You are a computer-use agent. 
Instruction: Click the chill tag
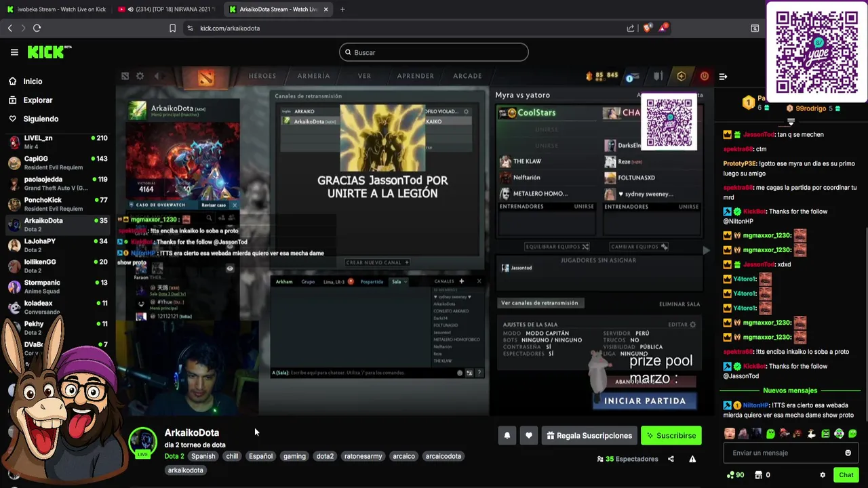pyautogui.click(x=232, y=456)
